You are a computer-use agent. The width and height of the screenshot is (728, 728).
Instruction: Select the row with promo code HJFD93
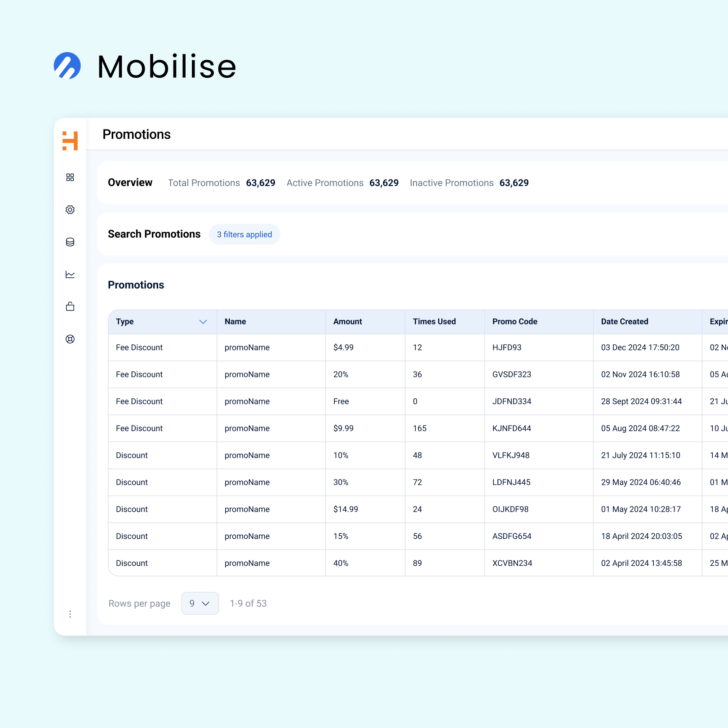pyautogui.click(x=507, y=347)
